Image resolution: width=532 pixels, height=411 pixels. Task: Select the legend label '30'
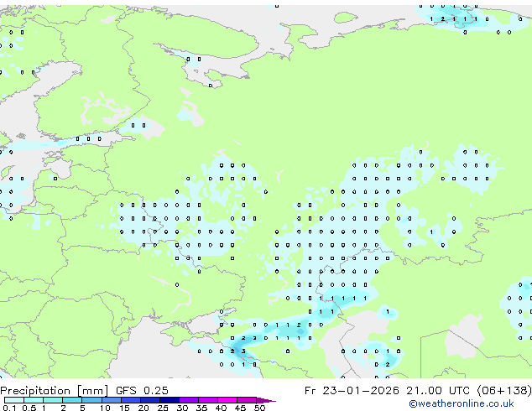(182, 408)
